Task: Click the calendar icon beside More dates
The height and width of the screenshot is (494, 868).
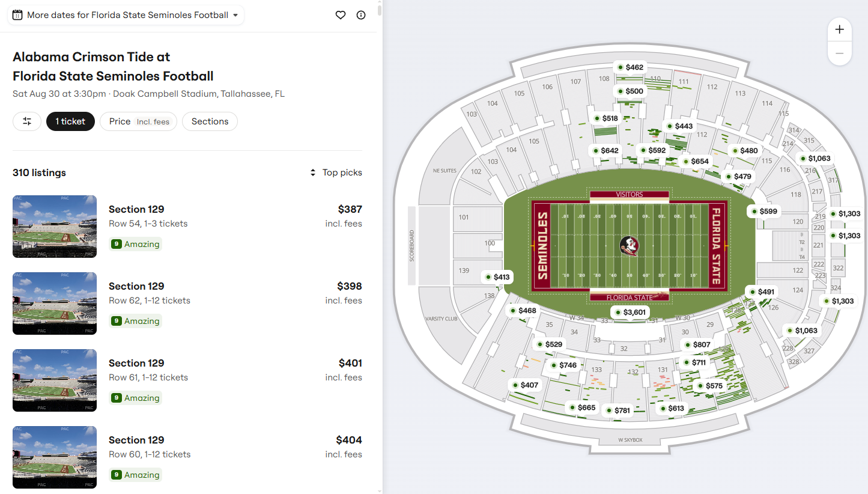Action: [x=17, y=15]
